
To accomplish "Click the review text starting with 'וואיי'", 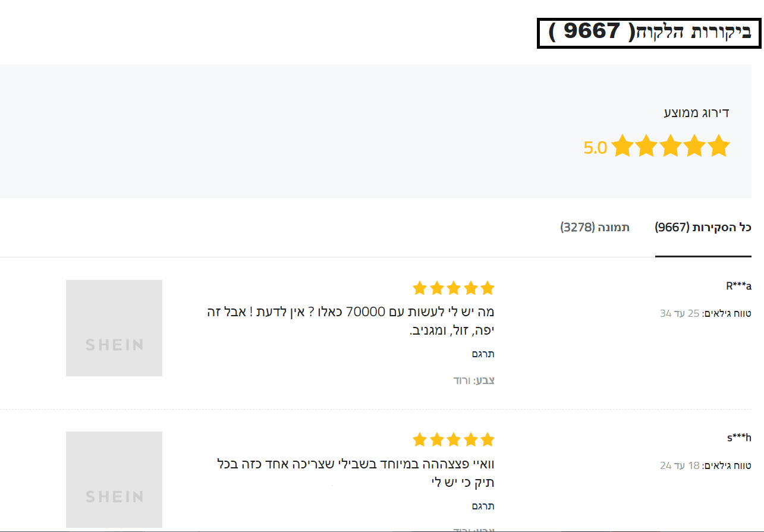I will pyautogui.click(x=356, y=473).
